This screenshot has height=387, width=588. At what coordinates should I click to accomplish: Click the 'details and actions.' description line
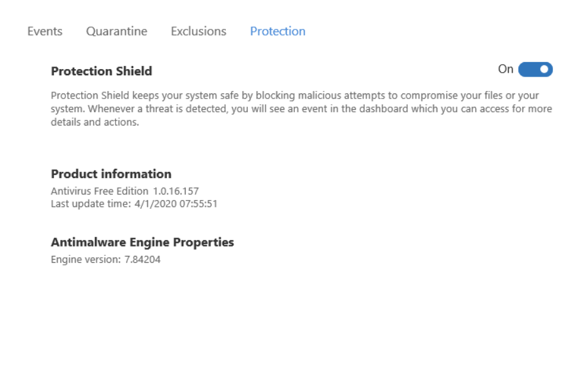(94, 122)
